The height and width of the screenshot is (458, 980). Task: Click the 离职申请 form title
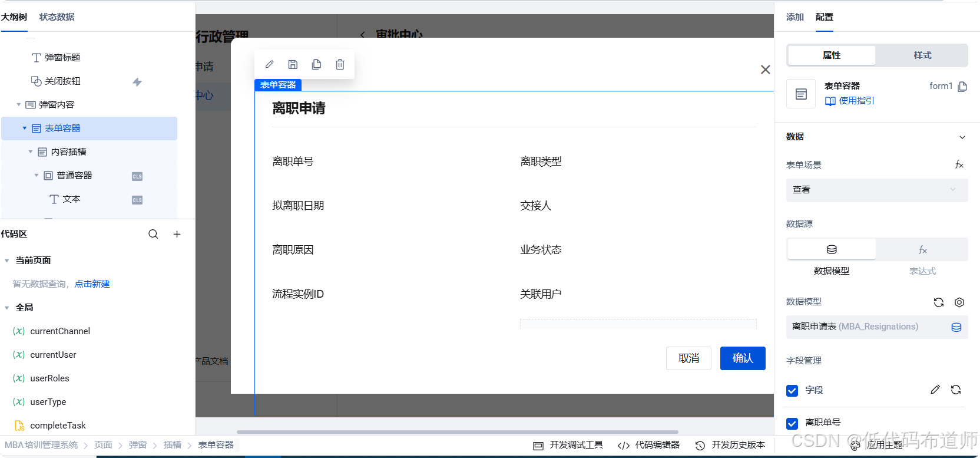(x=299, y=108)
